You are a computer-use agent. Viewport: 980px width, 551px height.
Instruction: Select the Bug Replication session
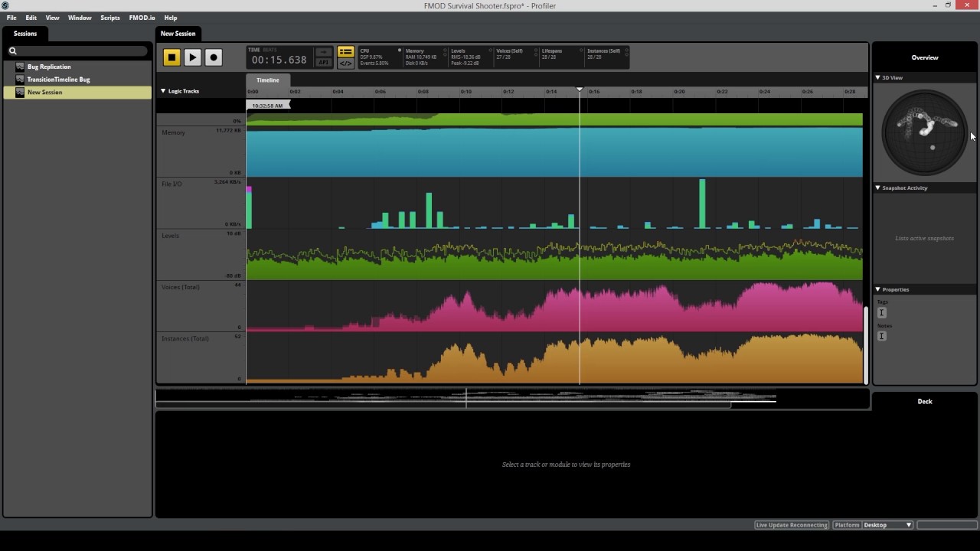(x=77, y=67)
